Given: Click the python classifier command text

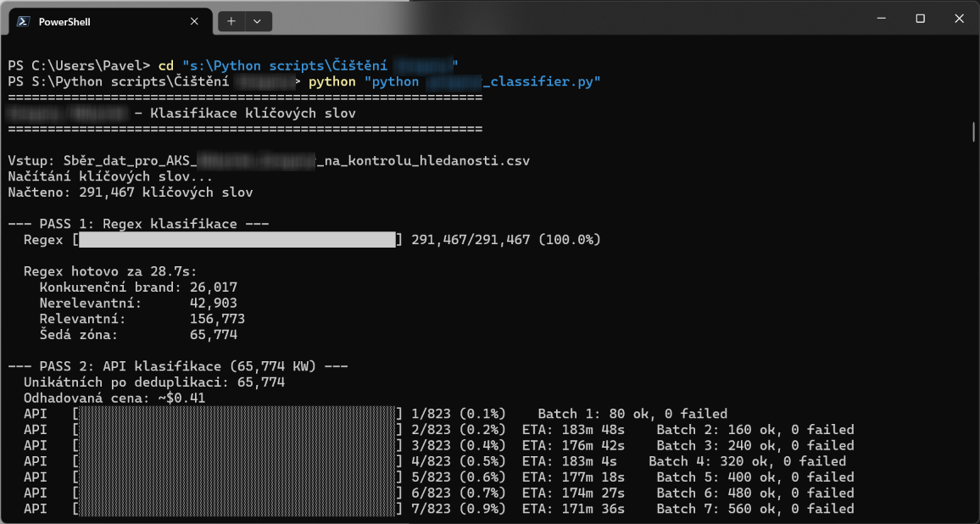Looking at the screenshot, I should 454,81.
